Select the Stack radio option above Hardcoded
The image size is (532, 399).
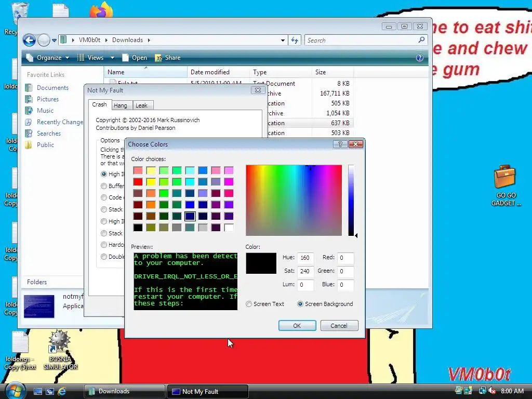[x=104, y=233]
